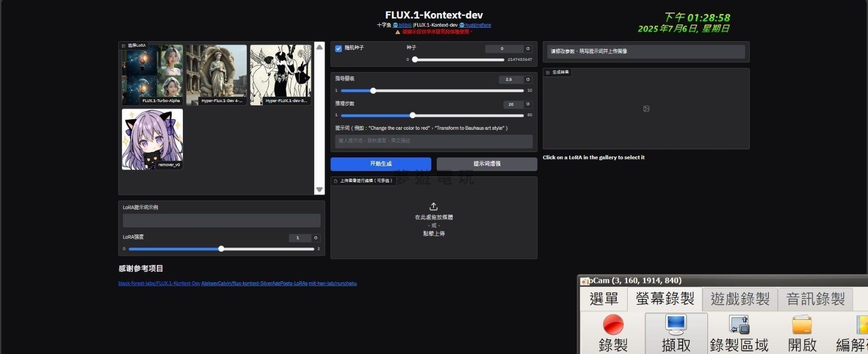Click the Record Area (錄製區域) icon in oCam
The image size is (868, 354).
739,325
